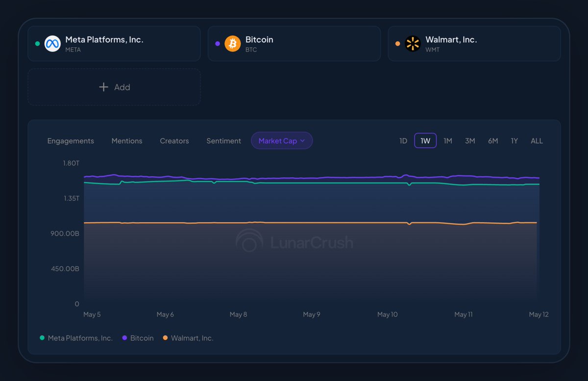Switch to the Creators tab
Screen dimensions: 588x381
pyautogui.click(x=174, y=141)
